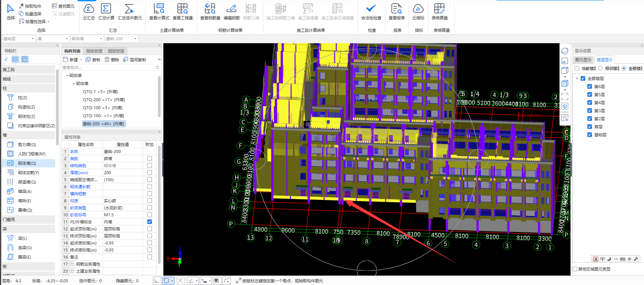Open 楼层显示 tab
The width and height of the screenshot is (644, 285).
604,60
